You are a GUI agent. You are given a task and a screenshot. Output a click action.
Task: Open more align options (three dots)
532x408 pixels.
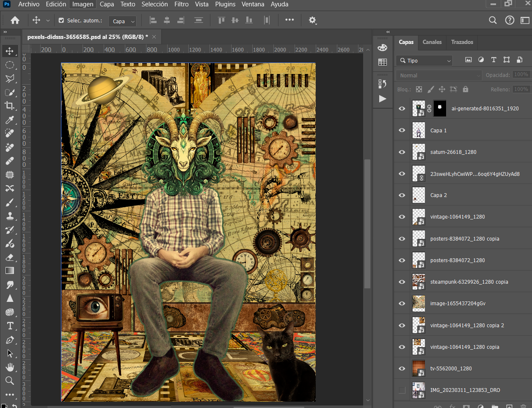tap(289, 20)
